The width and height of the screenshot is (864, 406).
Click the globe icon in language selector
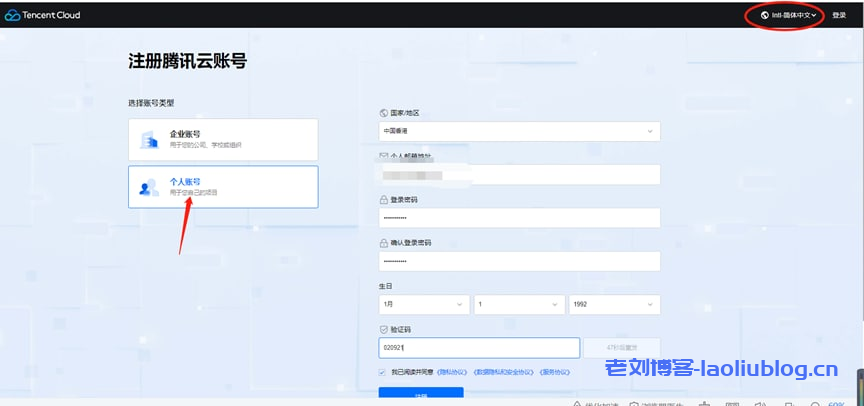tap(764, 15)
